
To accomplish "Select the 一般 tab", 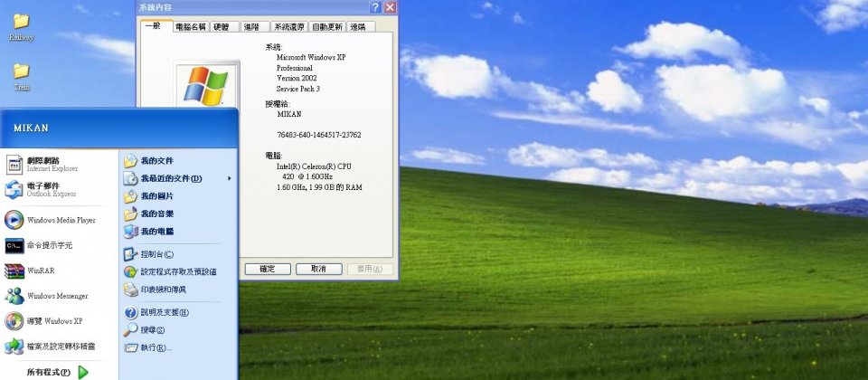I will (x=156, y=26).
